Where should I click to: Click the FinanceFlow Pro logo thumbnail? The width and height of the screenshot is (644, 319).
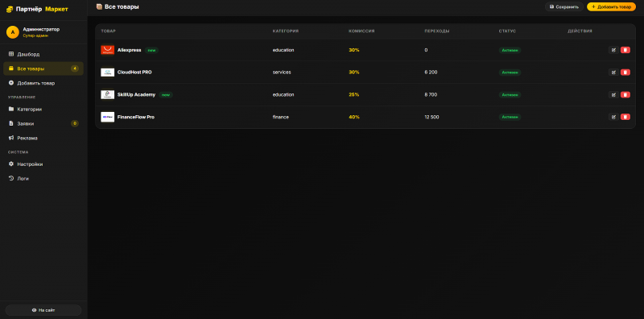[x=108, y=117]
